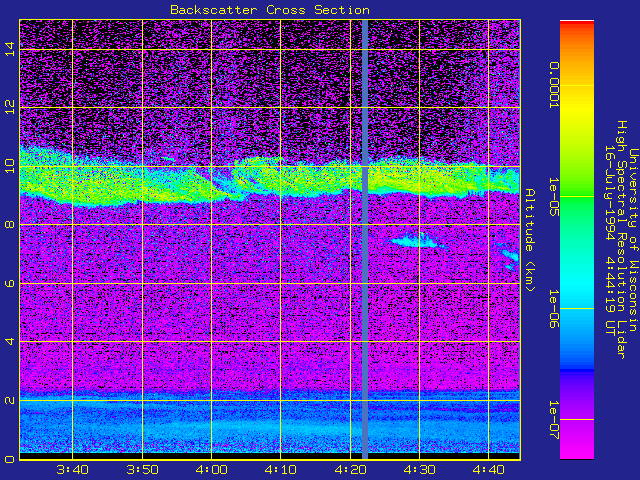Select the 4:10 time axis label

click(x=280, y=470)
